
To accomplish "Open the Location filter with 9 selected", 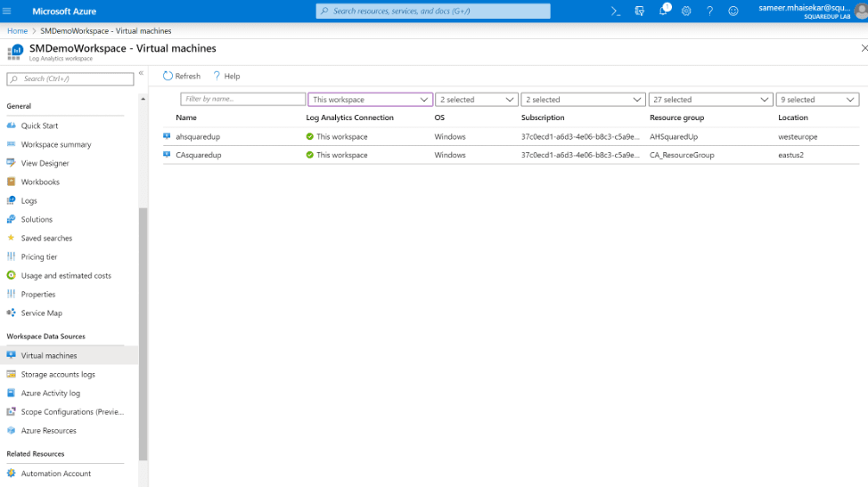I will [817, 100].
